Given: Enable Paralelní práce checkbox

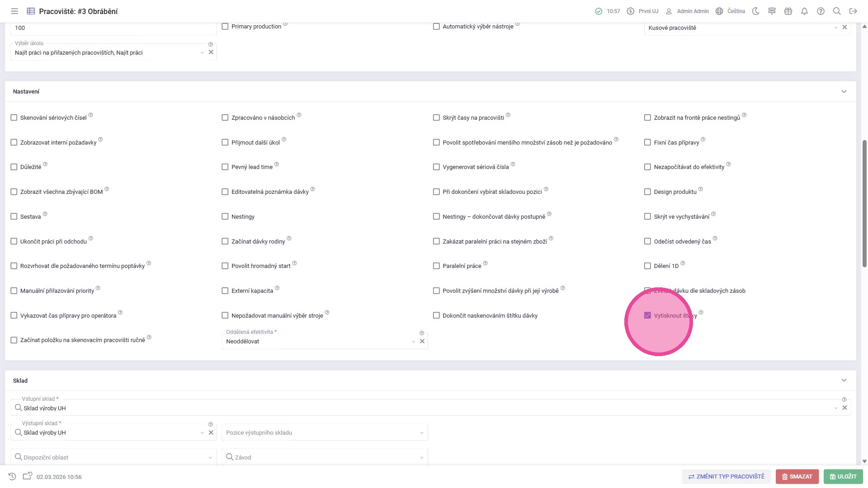Looking at the screenshot, I should 436,266.
